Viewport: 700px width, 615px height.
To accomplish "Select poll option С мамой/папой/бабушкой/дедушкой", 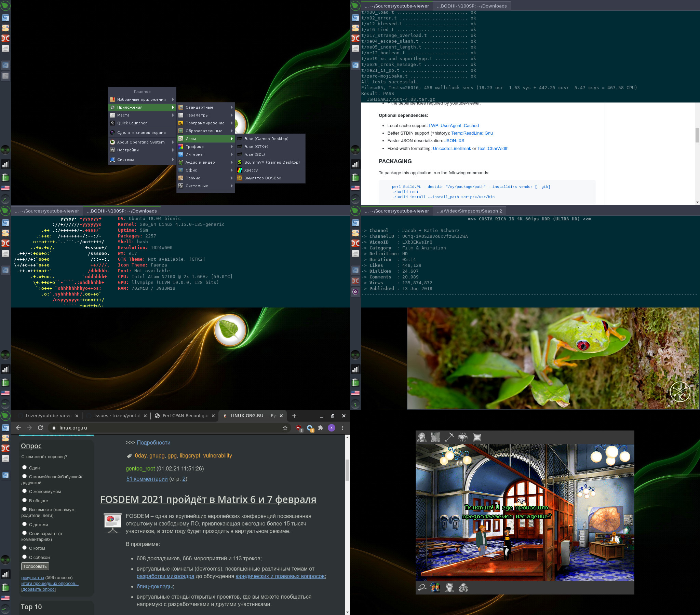I will [24, 476].
